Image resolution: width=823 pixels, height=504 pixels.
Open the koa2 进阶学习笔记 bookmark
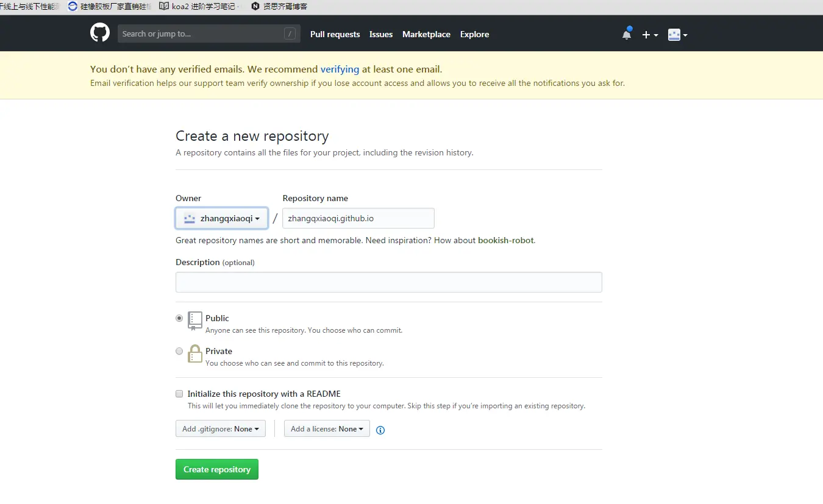coord(199,7)
